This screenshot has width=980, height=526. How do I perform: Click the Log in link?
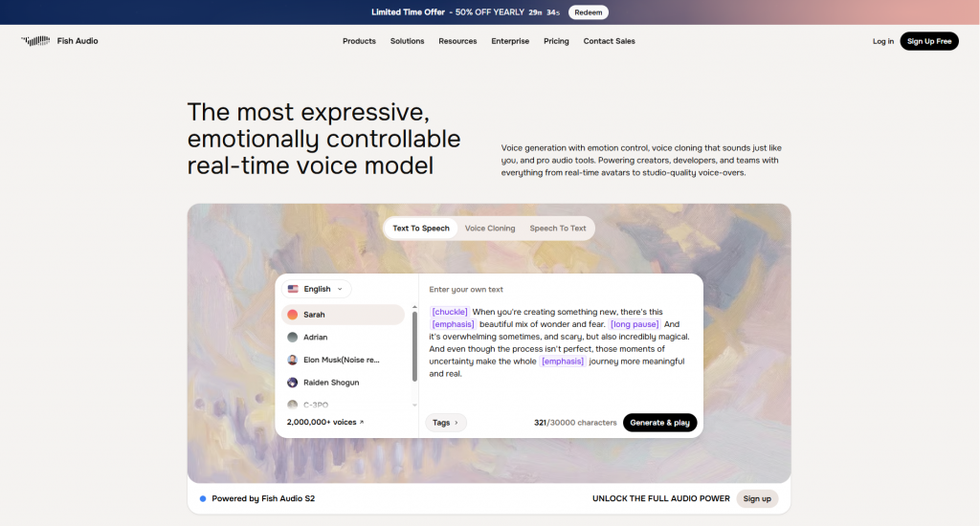[x=883, y=41]
